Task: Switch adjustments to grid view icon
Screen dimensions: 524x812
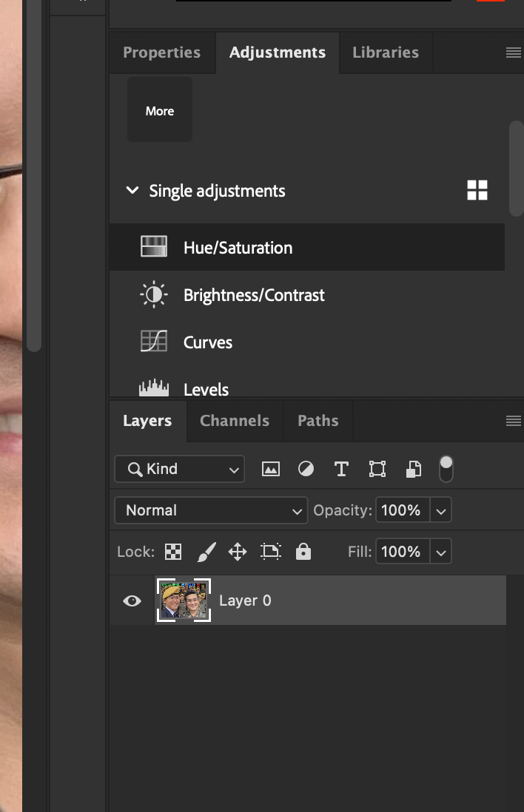Action: pos(477,190)
